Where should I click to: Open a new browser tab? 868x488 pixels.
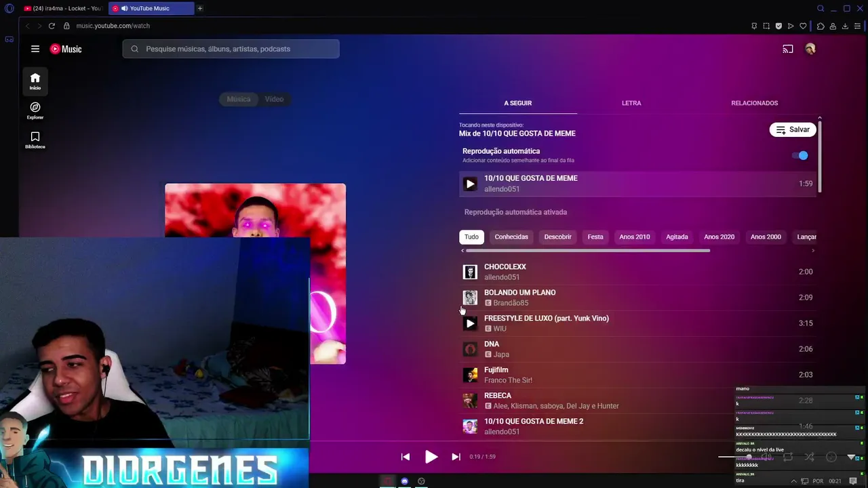coord(200,9)
